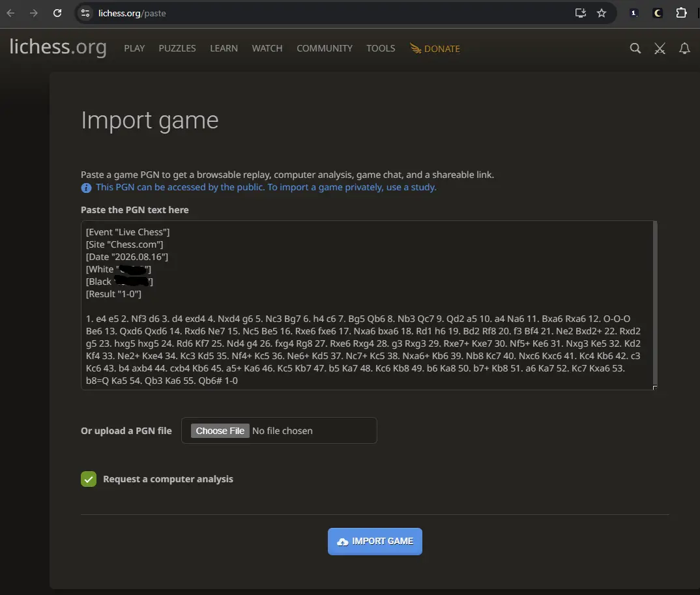
Task: Click the browser forward arrow
Action: [x=34, y=13]
